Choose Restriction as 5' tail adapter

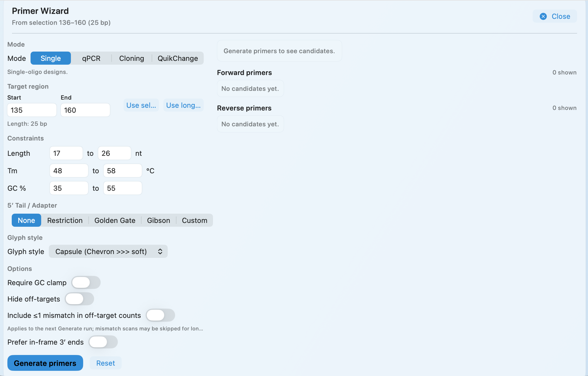[x=65, y=220]
